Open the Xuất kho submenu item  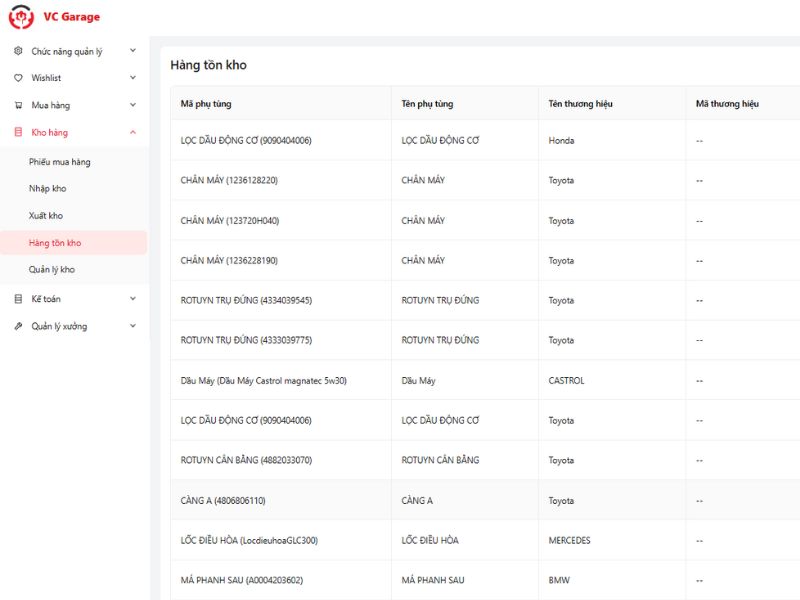pyautogui.click(x=46, y=216)
